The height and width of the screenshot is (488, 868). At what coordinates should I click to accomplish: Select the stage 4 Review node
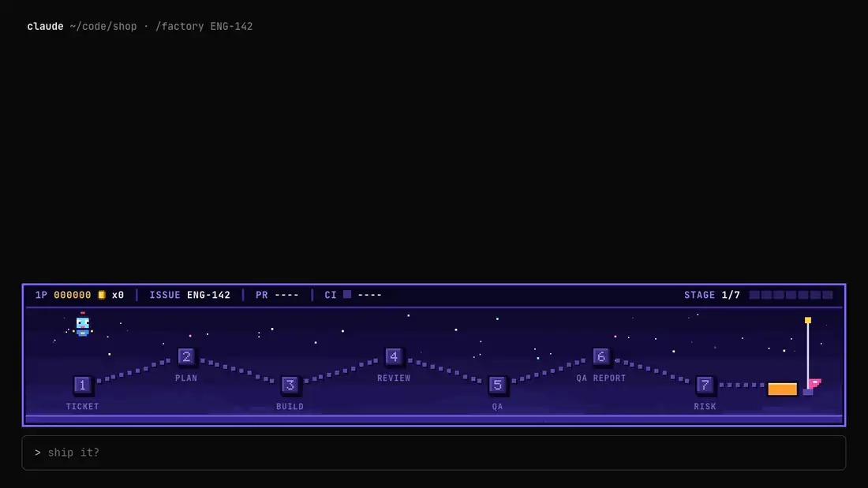point(394,356)
